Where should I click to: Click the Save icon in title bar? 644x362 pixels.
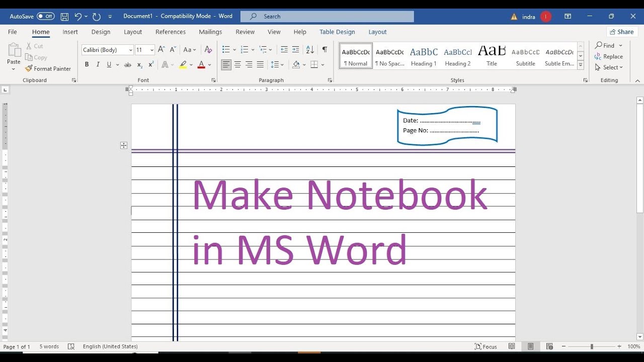64,17
